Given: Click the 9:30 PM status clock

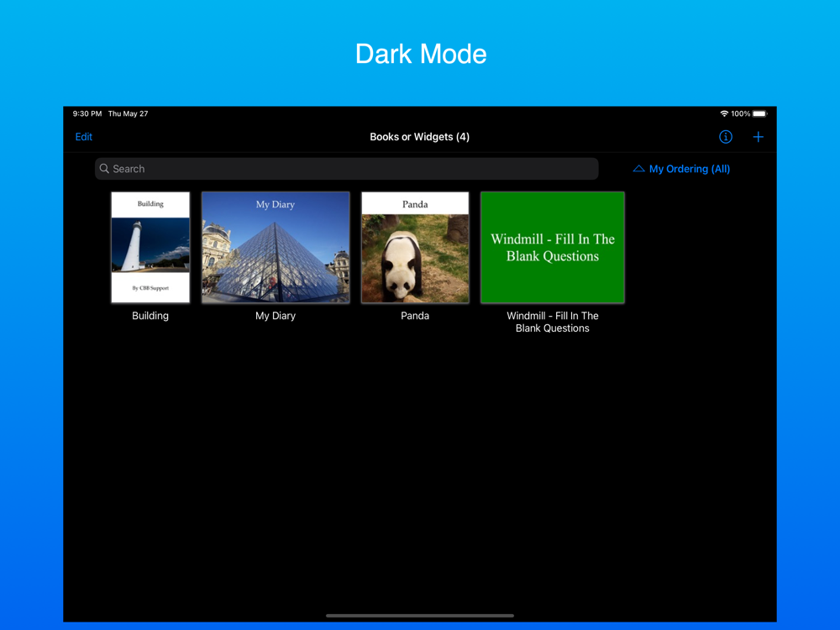Looking at the screenshot, I should coord(87,113).
